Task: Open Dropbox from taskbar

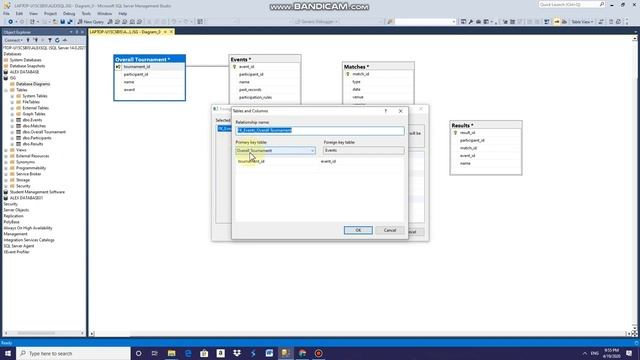Action: pyautogui.click(x=237, y=353)
